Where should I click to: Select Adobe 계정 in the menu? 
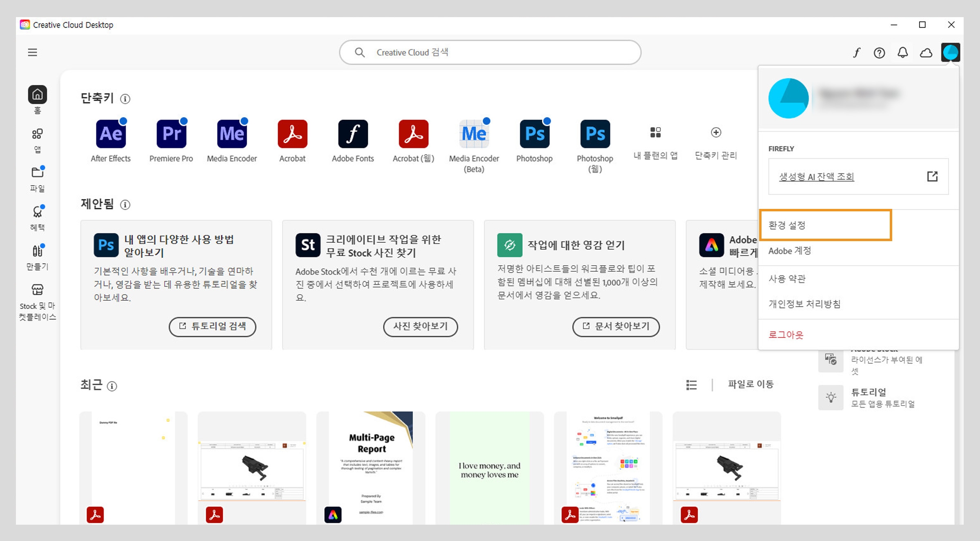click(790, 251)
